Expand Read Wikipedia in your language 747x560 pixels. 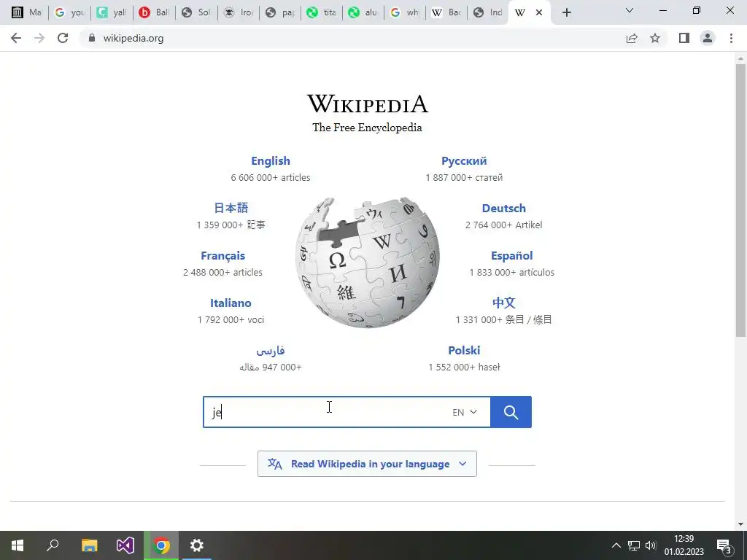pyautogui.click(x=367, y=464)
